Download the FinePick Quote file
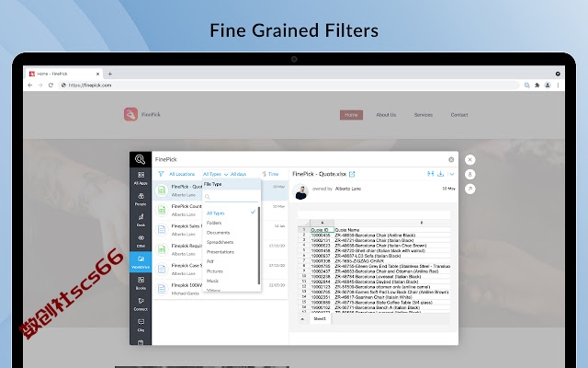 pos(441,174)
